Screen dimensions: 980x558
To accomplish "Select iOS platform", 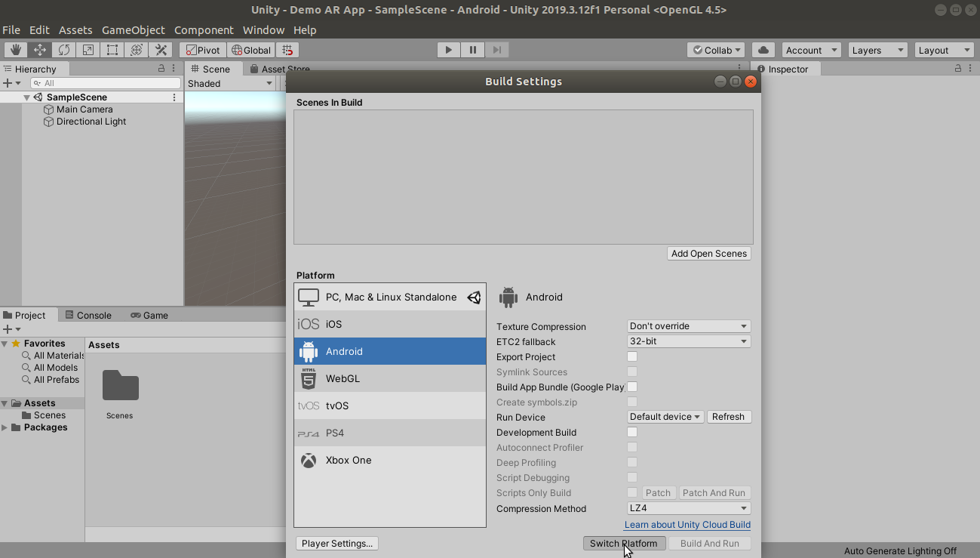I will (x=390, y=324).
